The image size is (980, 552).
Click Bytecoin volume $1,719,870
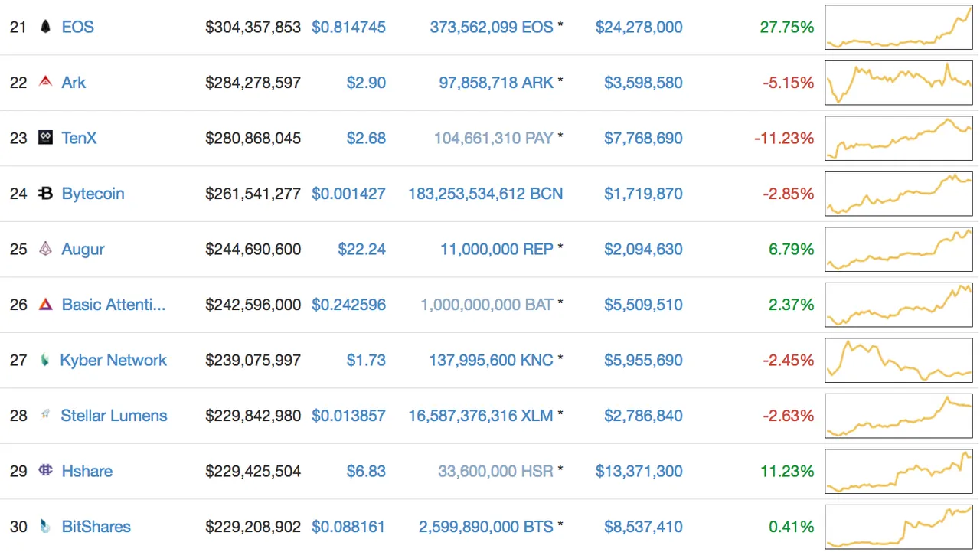643,194
